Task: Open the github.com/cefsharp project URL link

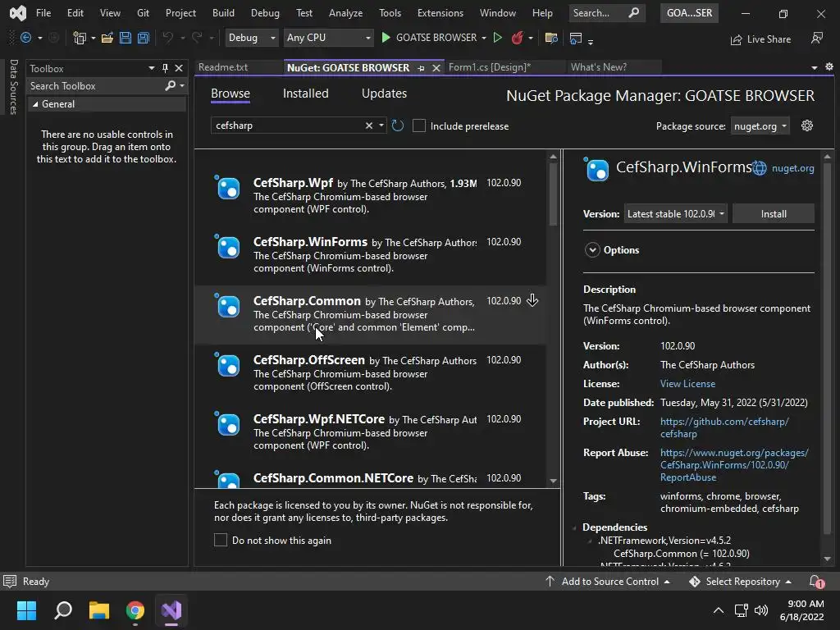Action: point(724,427)
